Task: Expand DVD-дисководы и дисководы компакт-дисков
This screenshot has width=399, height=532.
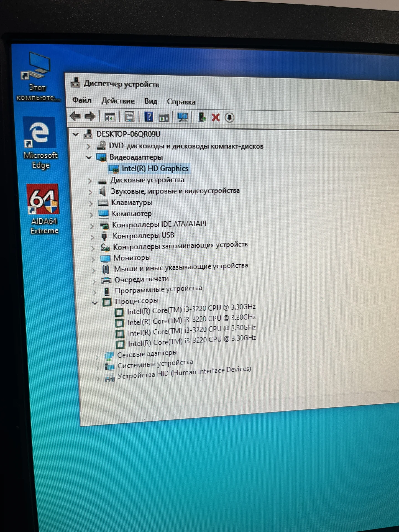Action: 88,146
